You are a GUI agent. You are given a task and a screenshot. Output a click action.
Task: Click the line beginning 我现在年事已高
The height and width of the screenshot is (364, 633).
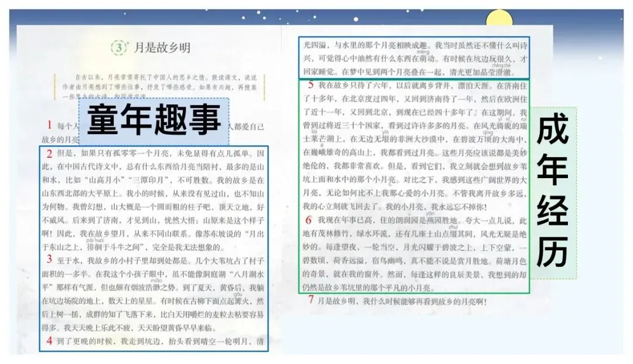(x=422, y=221)
